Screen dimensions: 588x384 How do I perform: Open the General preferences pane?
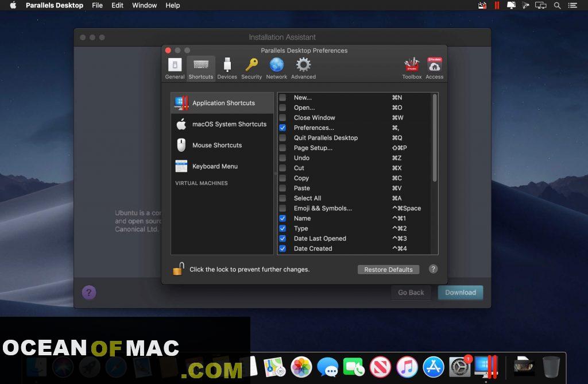(x=175, y=68)
